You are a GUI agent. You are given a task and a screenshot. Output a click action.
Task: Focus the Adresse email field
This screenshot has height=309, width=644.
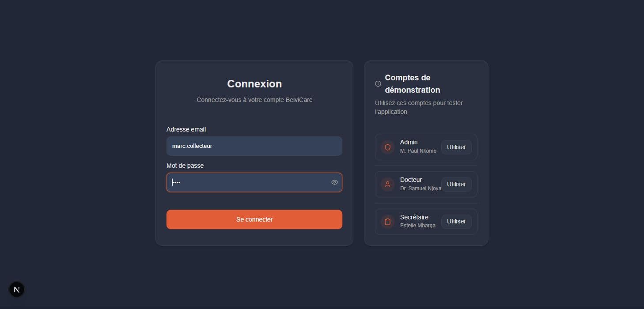point(254,146)
